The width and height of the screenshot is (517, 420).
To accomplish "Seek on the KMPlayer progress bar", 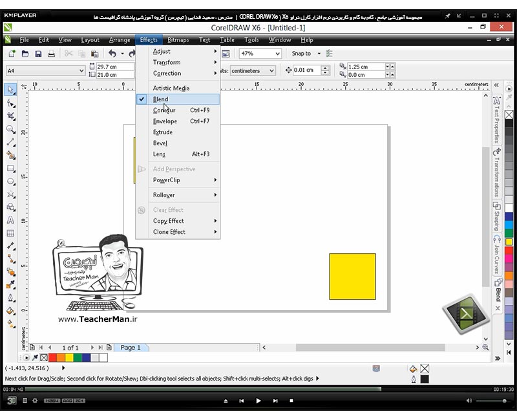I will point(259,390).
